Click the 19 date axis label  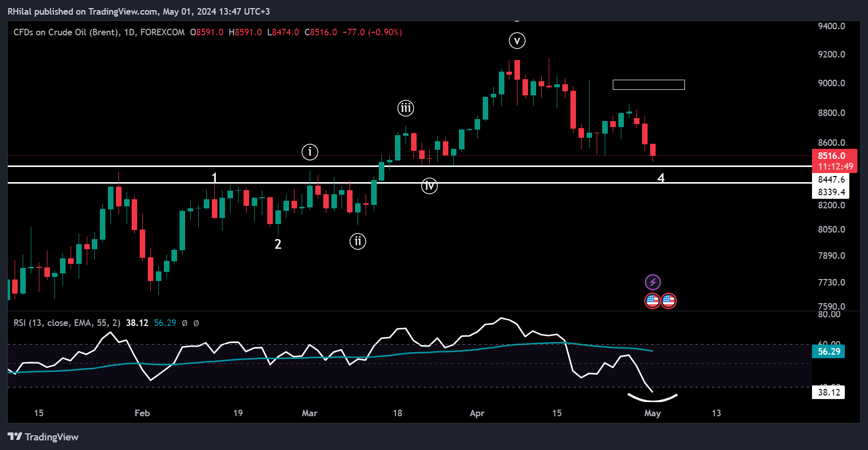[x=238, y=413]
